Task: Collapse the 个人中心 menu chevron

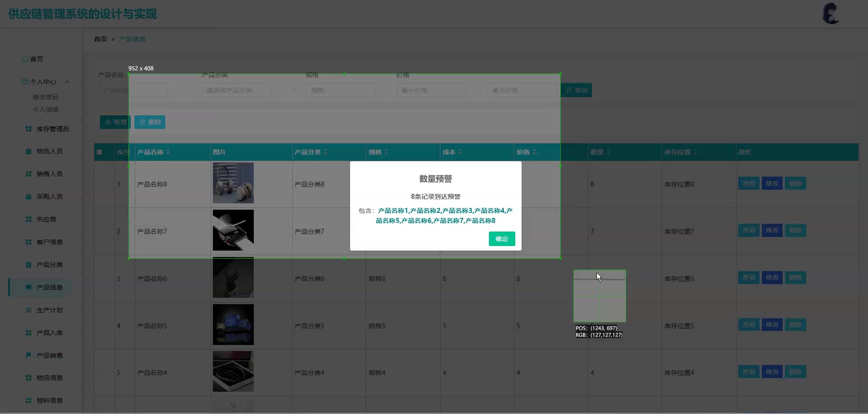Action: (67, 82)
